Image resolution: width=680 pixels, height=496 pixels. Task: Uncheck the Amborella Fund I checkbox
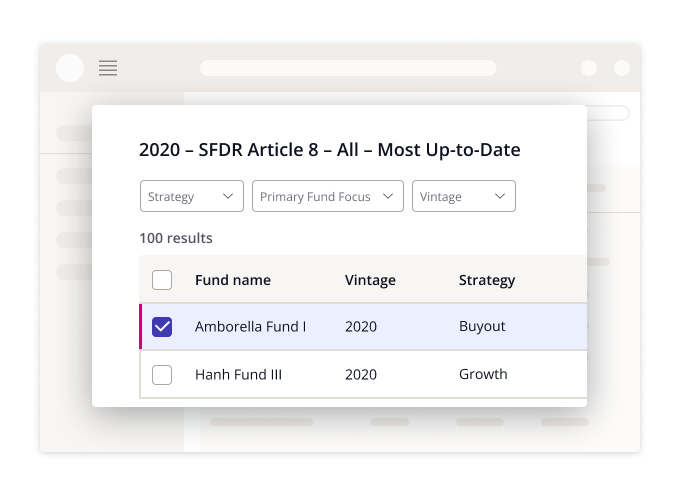162,327
